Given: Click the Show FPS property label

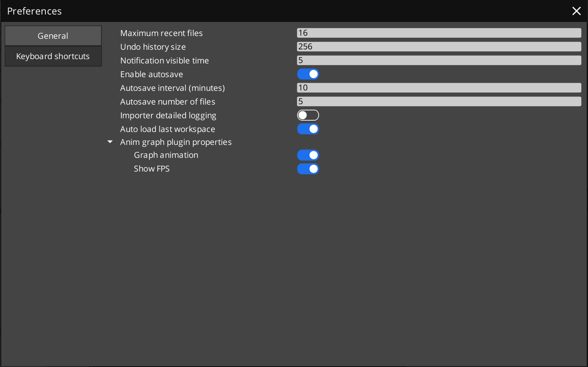Looking at the screenshot, I should [x=152, y=169].
